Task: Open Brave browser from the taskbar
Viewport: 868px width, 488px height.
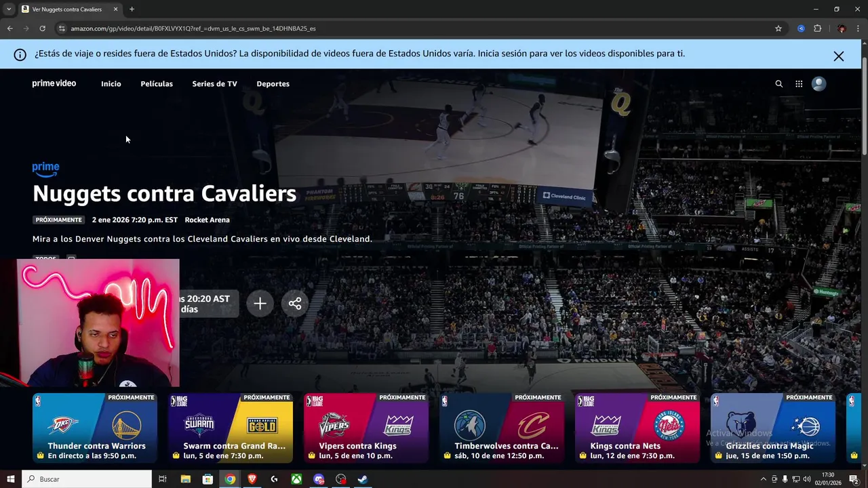Action: tap(252, 479)
